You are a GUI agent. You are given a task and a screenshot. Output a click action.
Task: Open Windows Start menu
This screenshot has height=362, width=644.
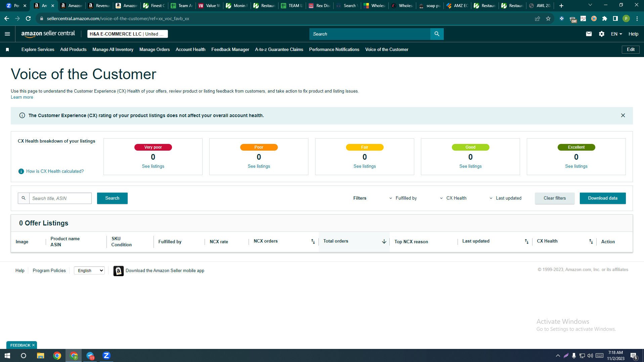click(x=7, y=356)
